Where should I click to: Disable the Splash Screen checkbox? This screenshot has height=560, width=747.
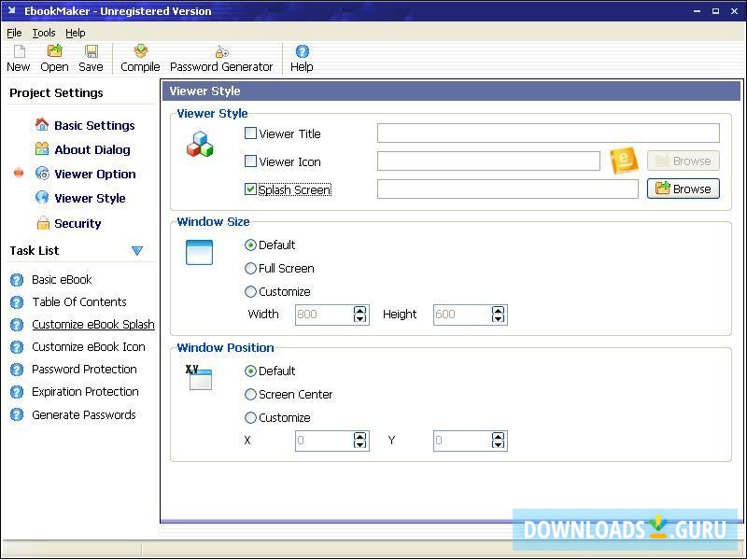[x=250, y=189]
